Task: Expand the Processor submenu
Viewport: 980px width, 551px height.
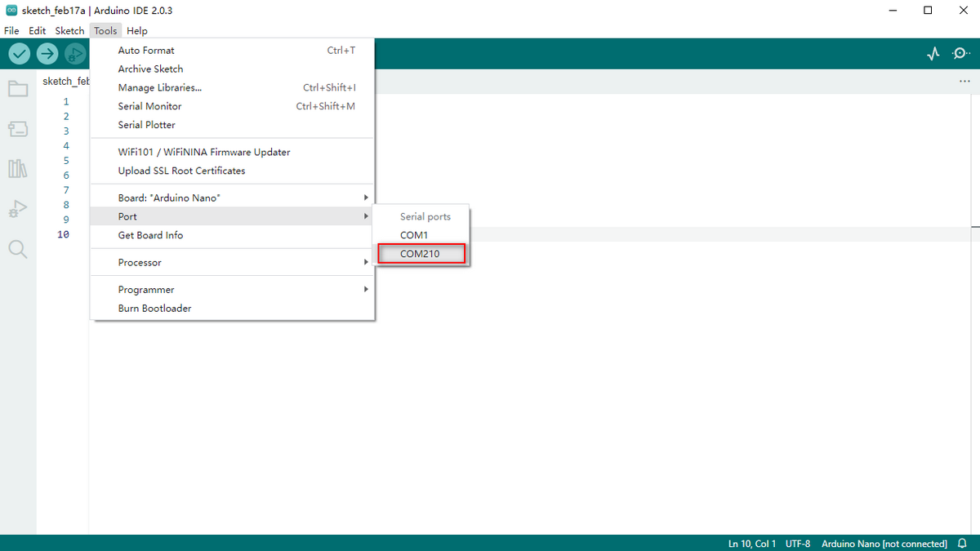Action: (233, 262)
